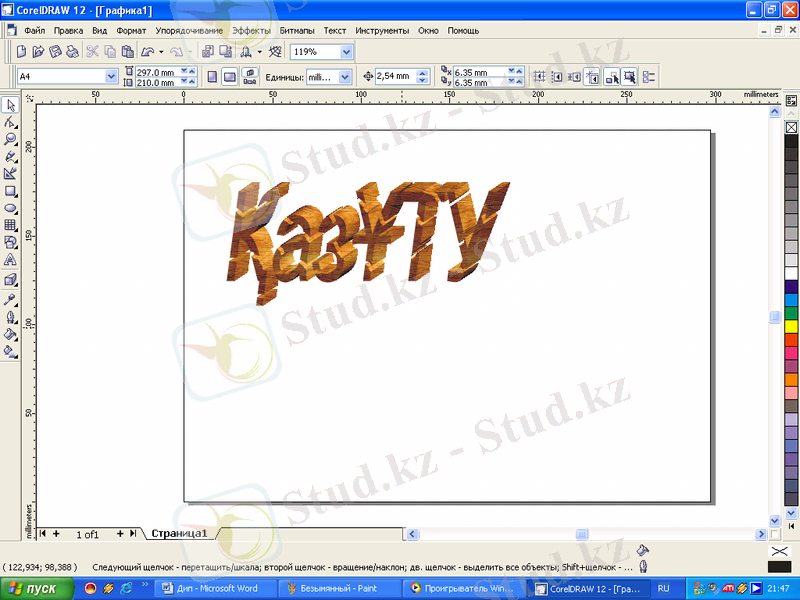Select the Interactive Fill tool
This screenshot has height=600, width=800.
tap(10, 352)
